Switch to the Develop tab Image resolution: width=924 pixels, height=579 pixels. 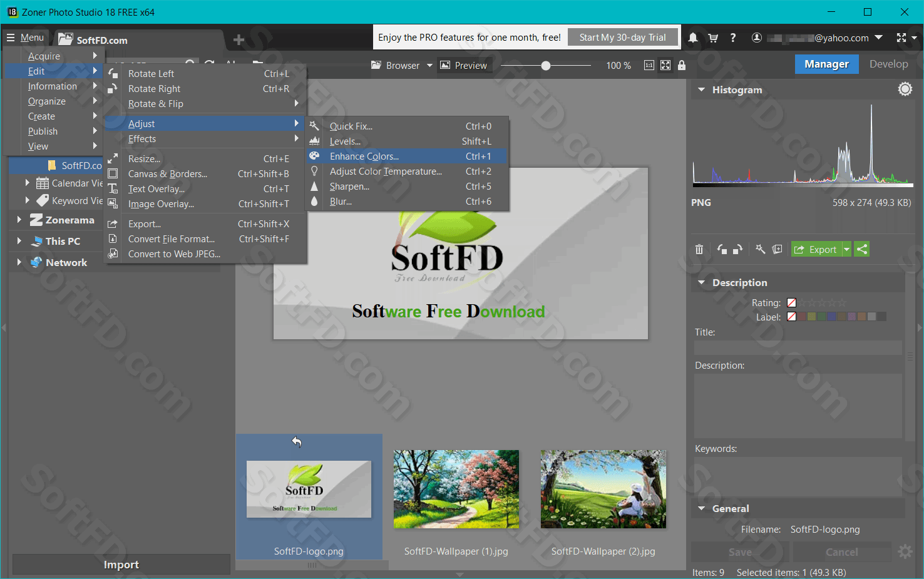pos(888,64)
